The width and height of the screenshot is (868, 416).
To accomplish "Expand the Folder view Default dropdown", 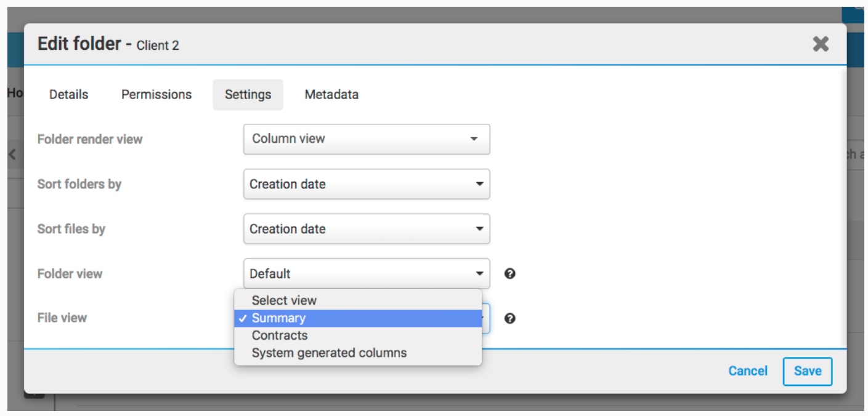I will click(367, 274).
